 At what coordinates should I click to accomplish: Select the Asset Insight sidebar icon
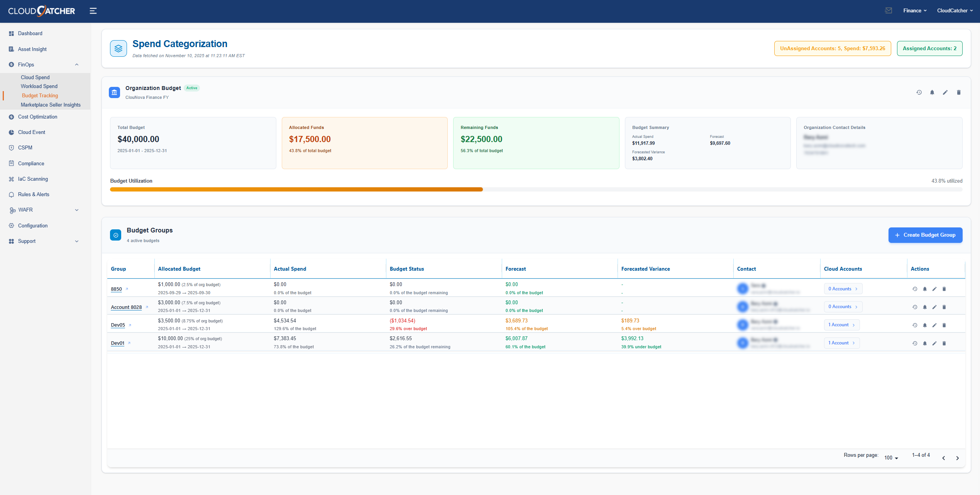pos(11,49)
